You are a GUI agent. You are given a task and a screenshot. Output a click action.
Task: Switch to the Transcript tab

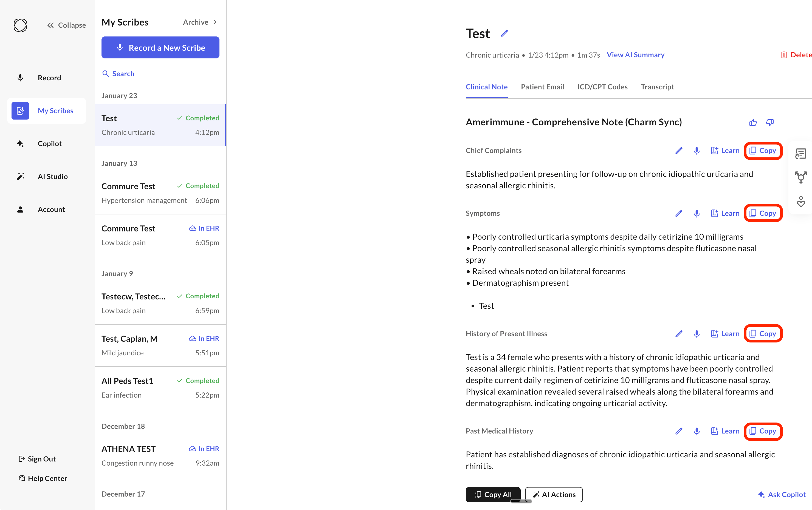tap(657, 87)
